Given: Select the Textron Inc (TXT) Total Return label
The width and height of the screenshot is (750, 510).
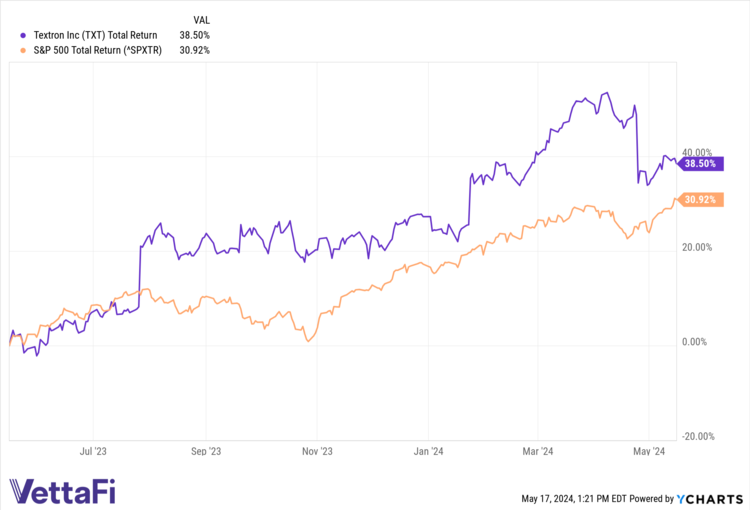Looking at the screenshot, I should click(x=95, y=35).
